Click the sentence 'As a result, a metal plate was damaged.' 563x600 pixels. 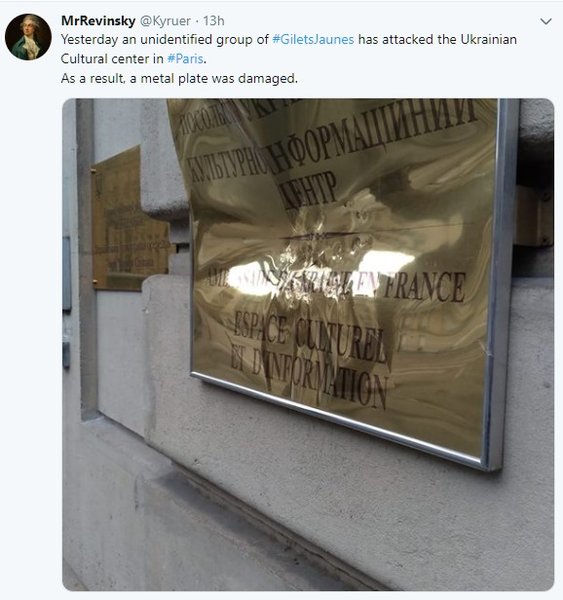point(179,78)
